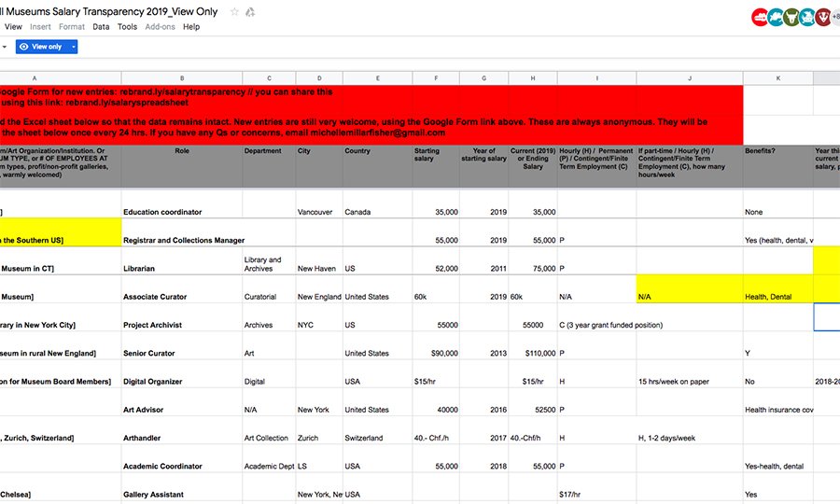
Task: Select the 'Senior Curator' cell
Action: click(182, 345)
